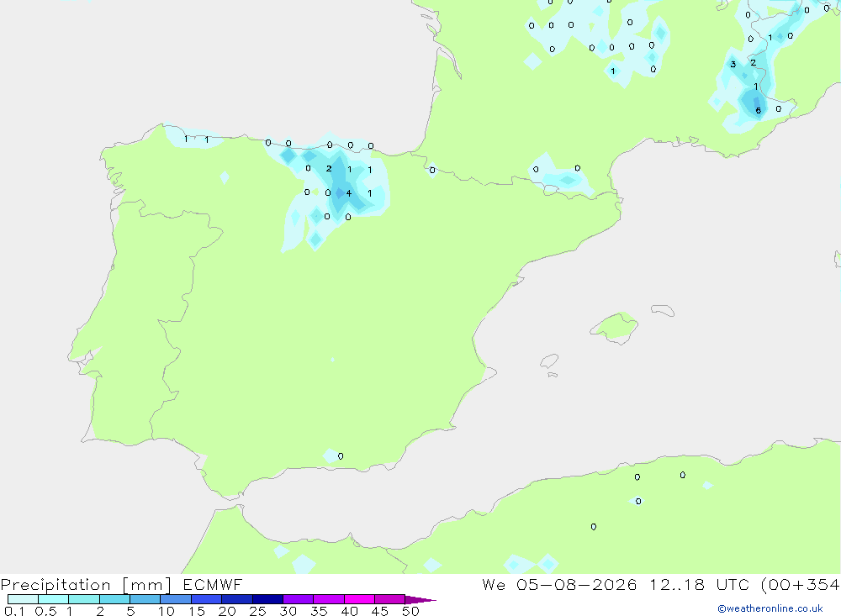Click the "50" legend scale label
The width and height of the screenshot is (841, 616).
click(411, 611)
